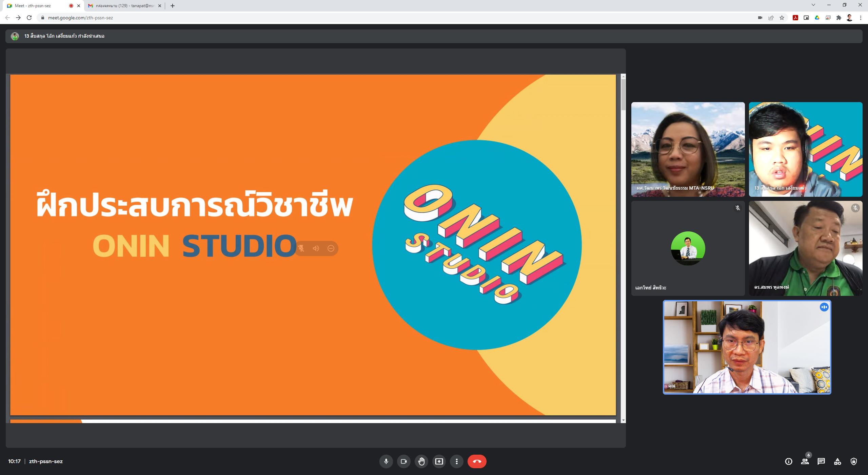
Task: Go back with the browser back arrow
Action: (7, 18)
